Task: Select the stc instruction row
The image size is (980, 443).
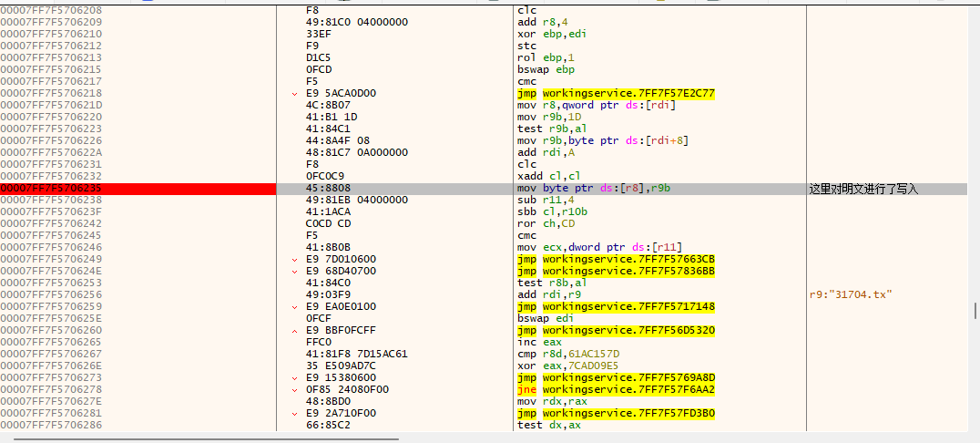Action: click(526, 46)
